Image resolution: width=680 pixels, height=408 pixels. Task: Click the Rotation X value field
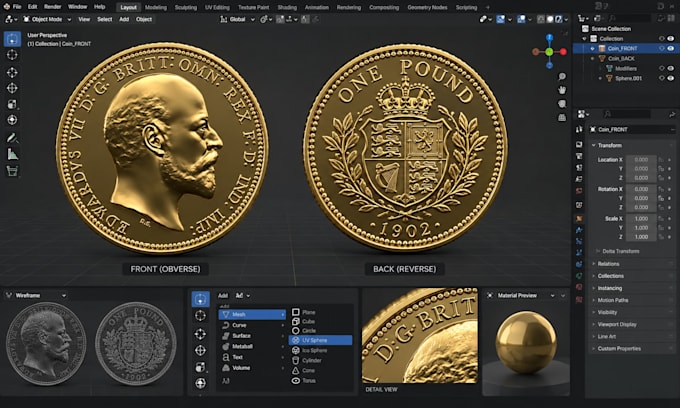(x=641, y=189)
